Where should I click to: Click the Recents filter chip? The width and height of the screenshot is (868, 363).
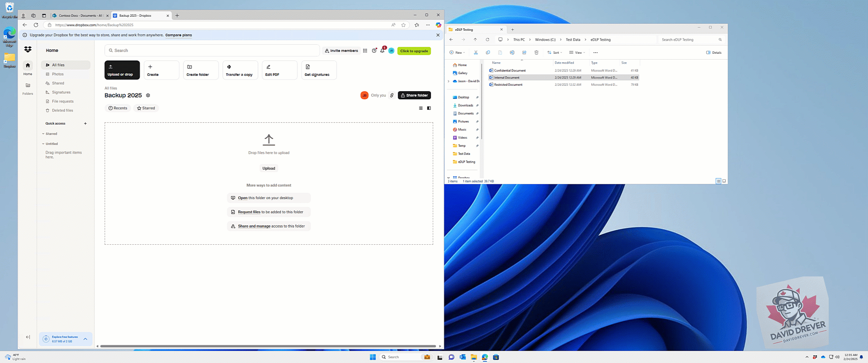coord(118,108)
